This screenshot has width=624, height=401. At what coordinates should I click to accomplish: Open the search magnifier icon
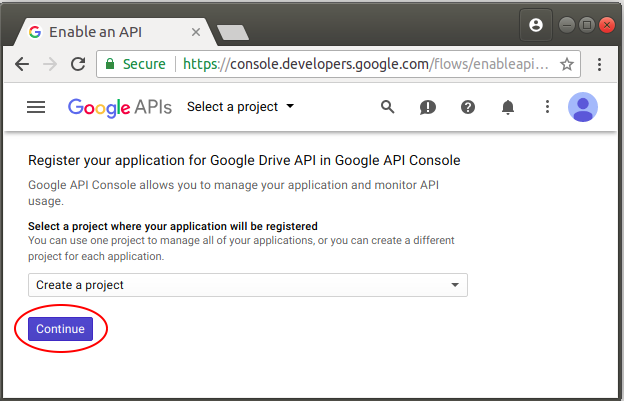coord(388,107)
